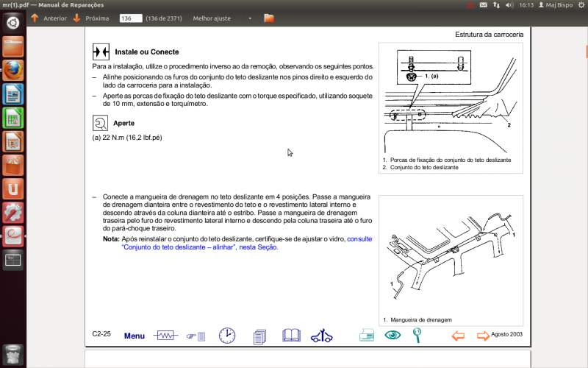
Task: Click the eye view icon in footer
Action: click(x=392, y=335)
